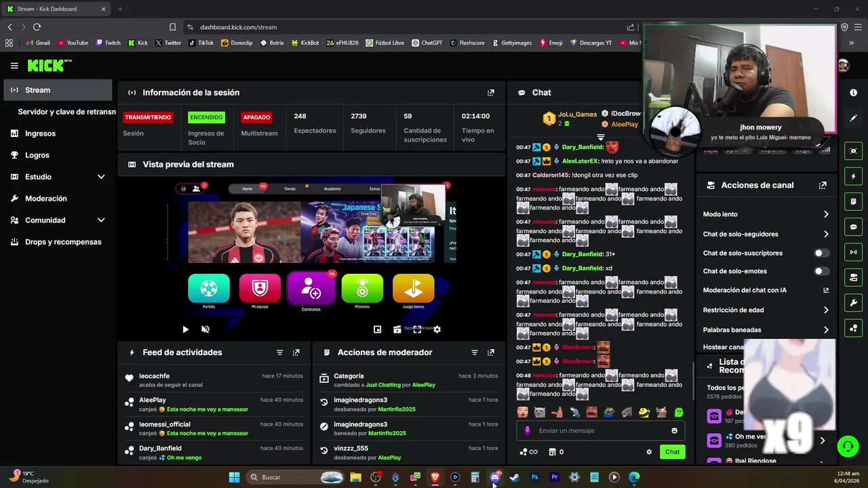
Task: Open Moderación del chat con IA link
Action: 826,290
